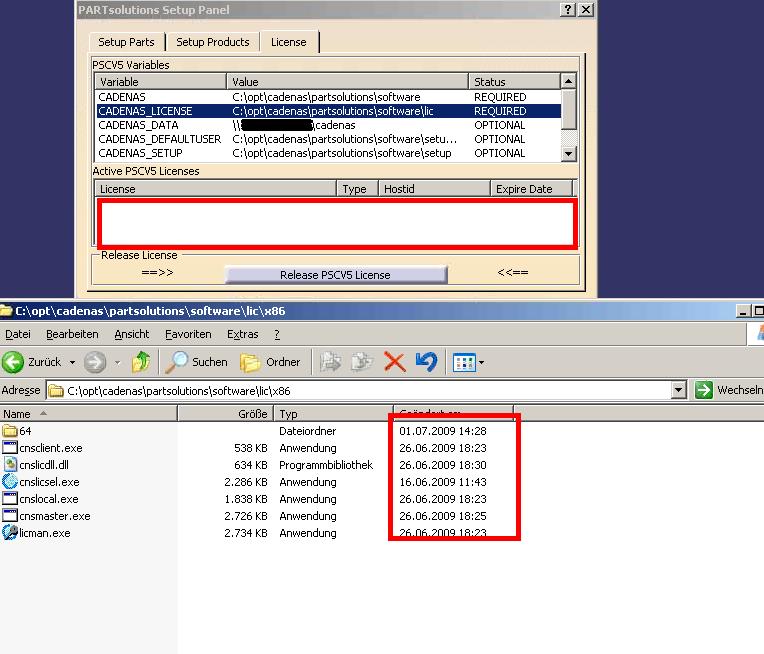Viewport: 764px width, 654px height.
Task: Click the blue undo arrow icon
Action: (426, 362)
